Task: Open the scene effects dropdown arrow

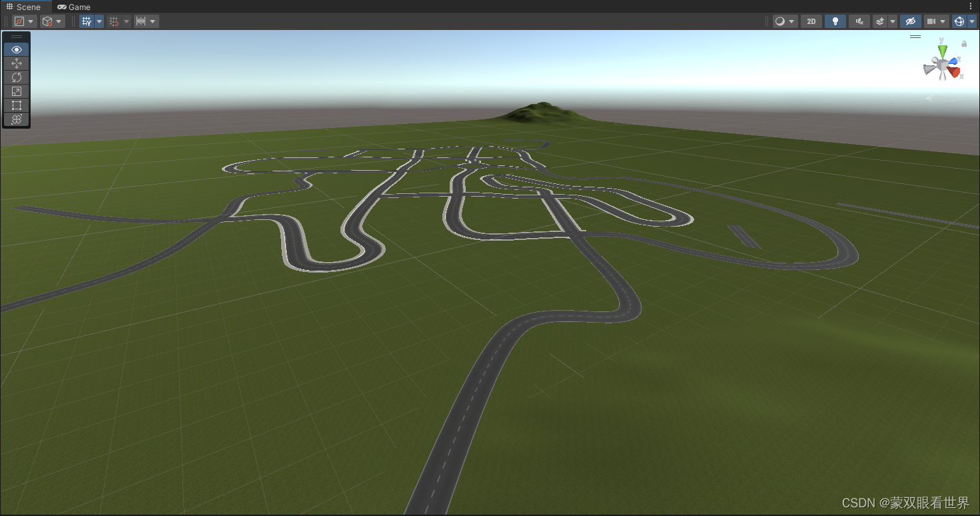Action: click(x=893, y=21)
